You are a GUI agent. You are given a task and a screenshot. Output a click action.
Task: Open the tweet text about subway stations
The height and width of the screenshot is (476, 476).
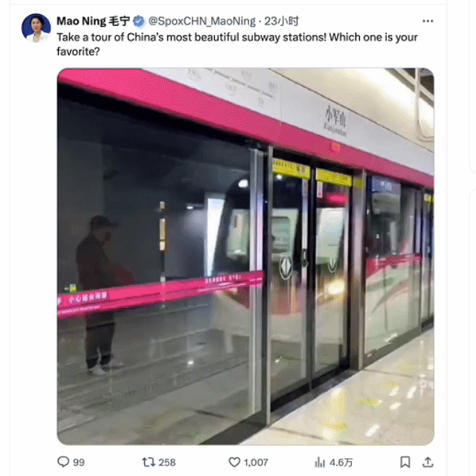[237, 45]
